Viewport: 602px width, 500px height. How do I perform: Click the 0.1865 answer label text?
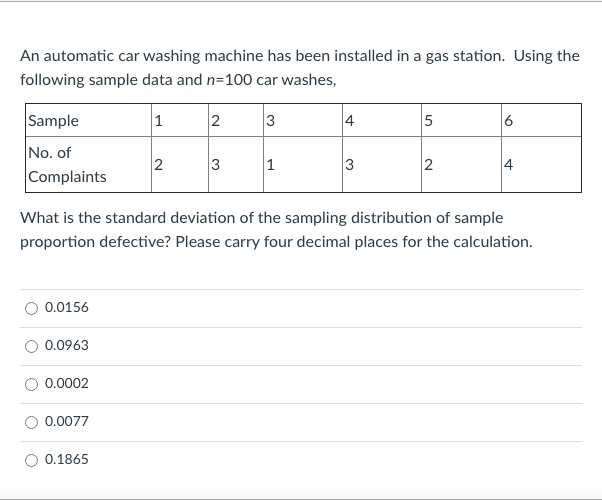67,459
